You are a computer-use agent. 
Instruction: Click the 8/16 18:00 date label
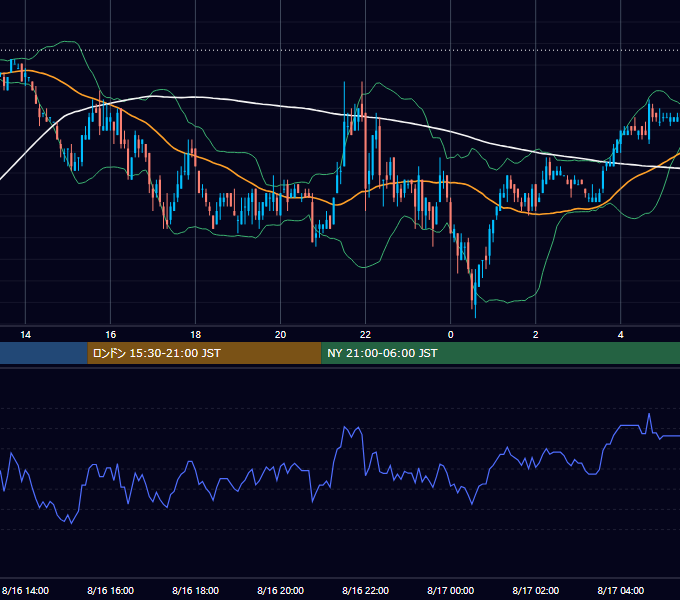coord(196,590)
